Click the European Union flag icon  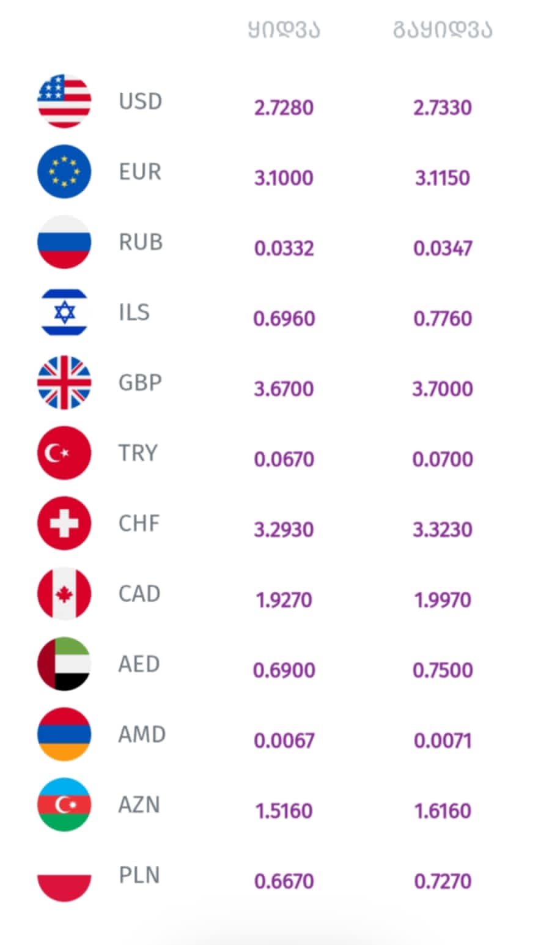pyautogui.click(x=64, y=171)
